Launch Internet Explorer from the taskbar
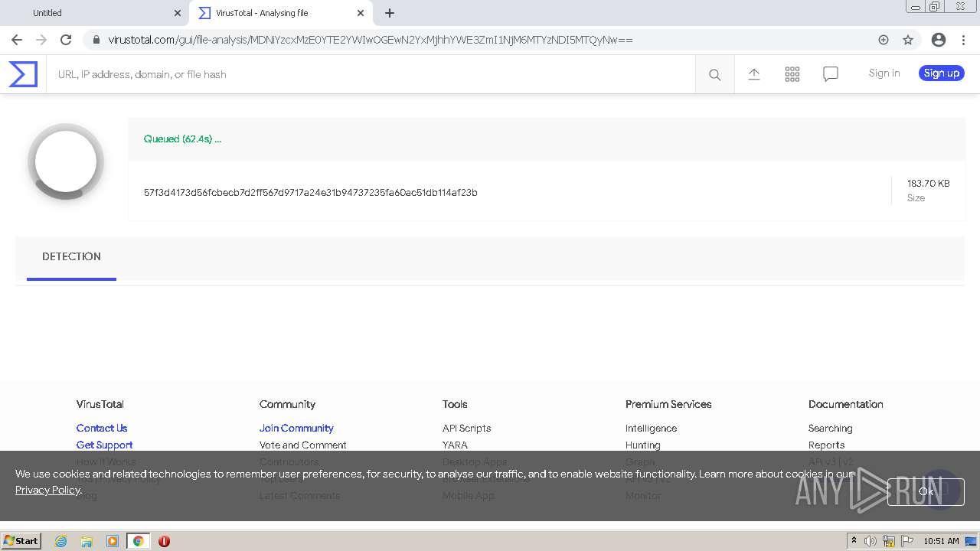This screenshot has width=980, height=551. pos(60,541)
